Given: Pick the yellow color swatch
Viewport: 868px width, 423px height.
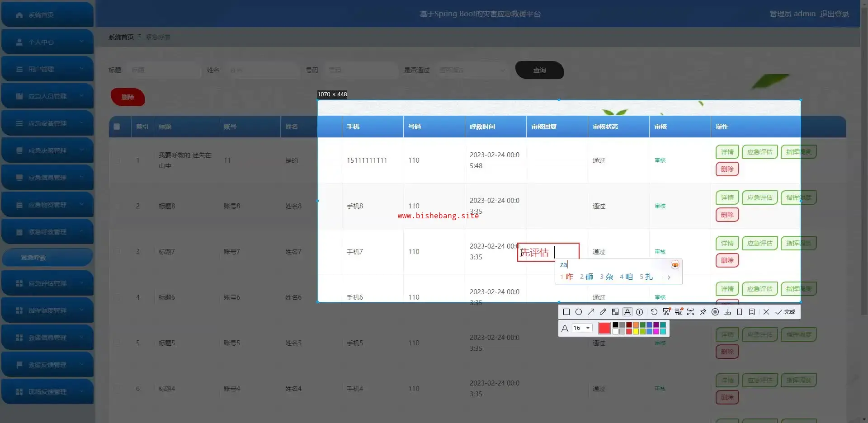Looking at the screenshot, I should point(636,331).
